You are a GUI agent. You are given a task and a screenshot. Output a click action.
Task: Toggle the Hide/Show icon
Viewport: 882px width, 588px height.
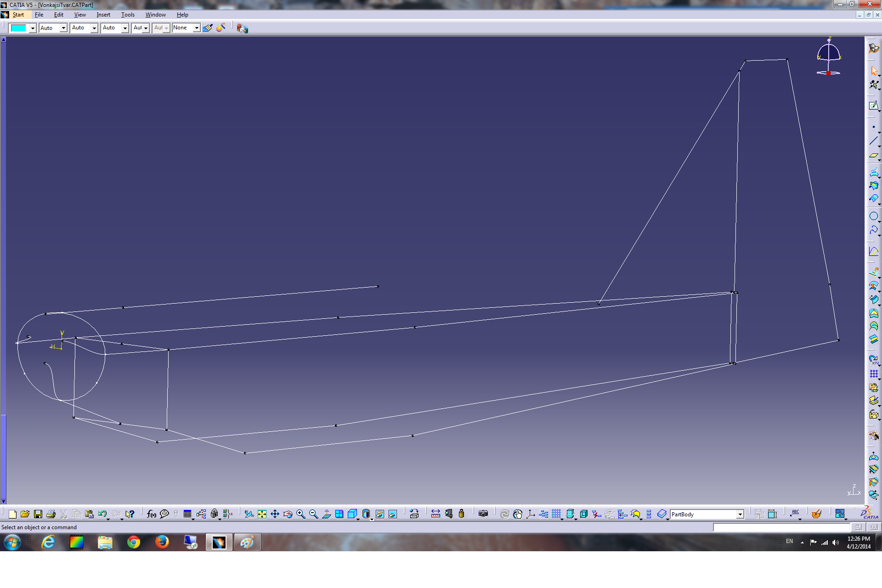tap(379, 514)
